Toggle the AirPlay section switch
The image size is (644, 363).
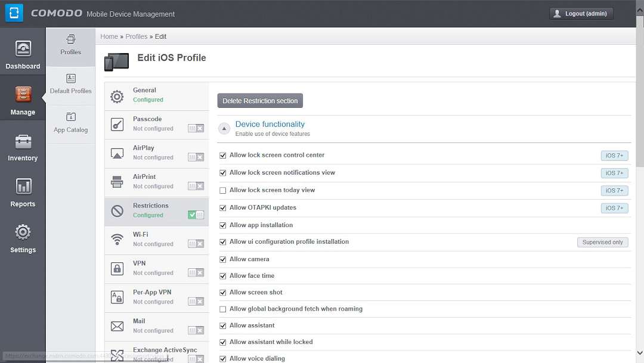196,157
